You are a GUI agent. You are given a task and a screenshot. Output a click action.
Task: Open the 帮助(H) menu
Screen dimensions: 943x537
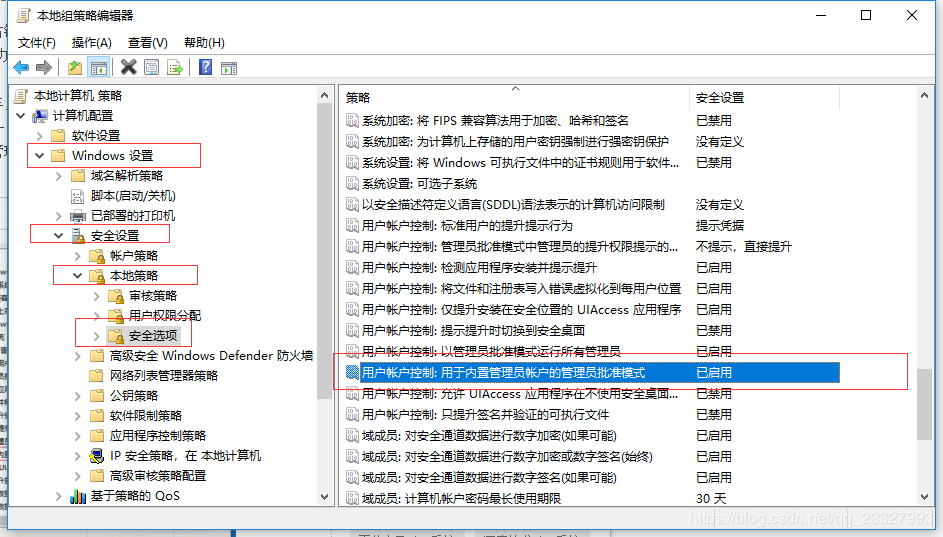[x=204, y=43]
